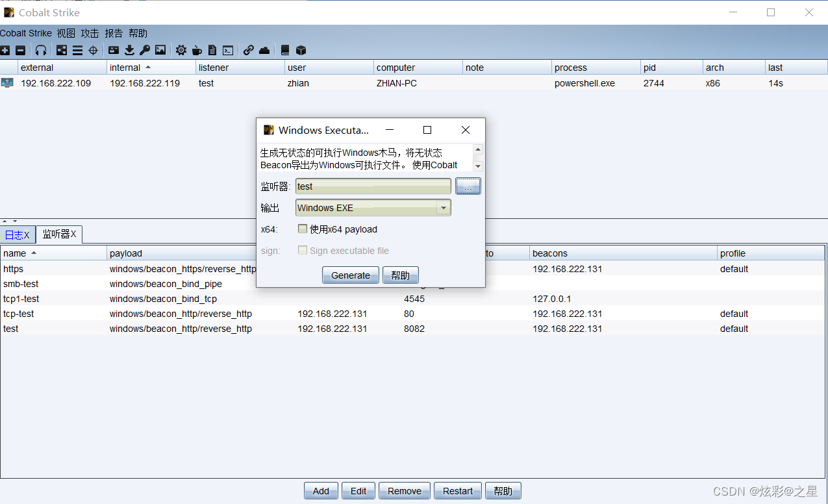Viewport: 828px width, 504px height.
Task: Click the plus icon to connect to a team server
Action: (x=5, y=50)
